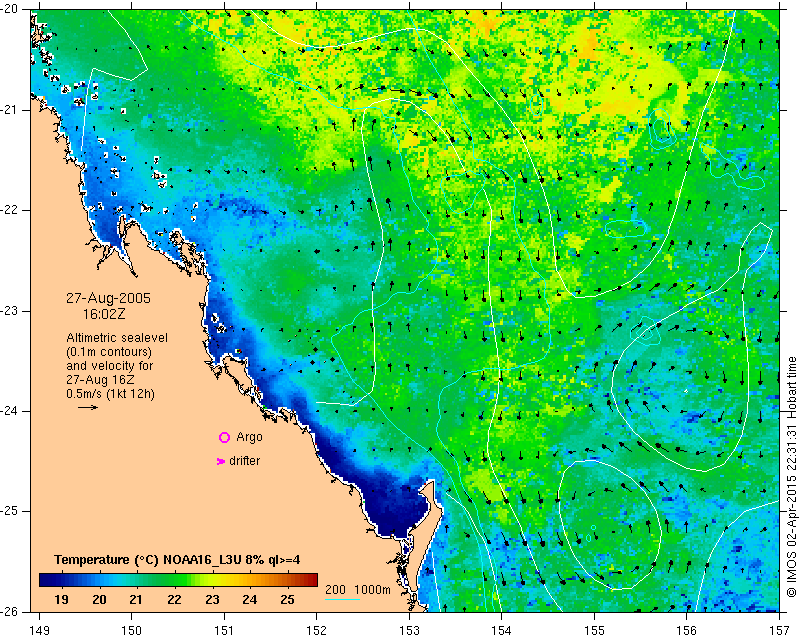Click the 'Altimetric sealevel' caption line

pos(117,338)
